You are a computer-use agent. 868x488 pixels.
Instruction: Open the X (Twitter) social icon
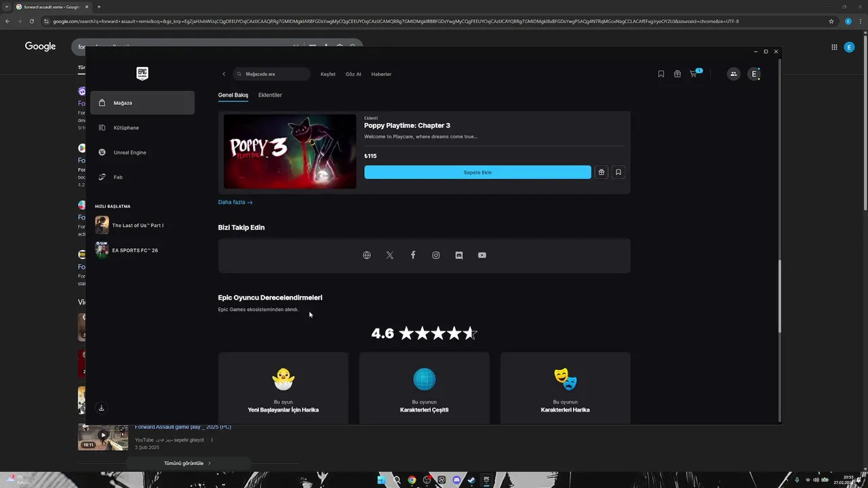pos(390,256)
